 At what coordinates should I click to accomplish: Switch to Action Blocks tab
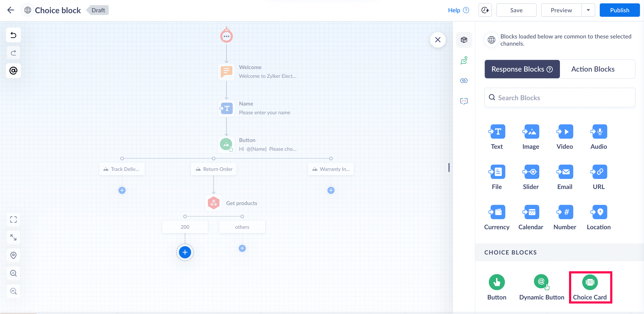(x=593, y=69)
